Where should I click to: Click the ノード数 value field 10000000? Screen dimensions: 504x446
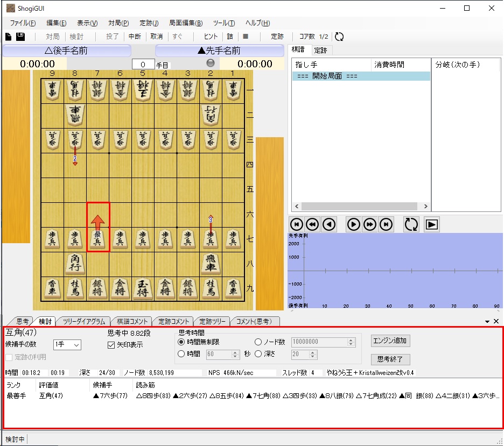319,342
